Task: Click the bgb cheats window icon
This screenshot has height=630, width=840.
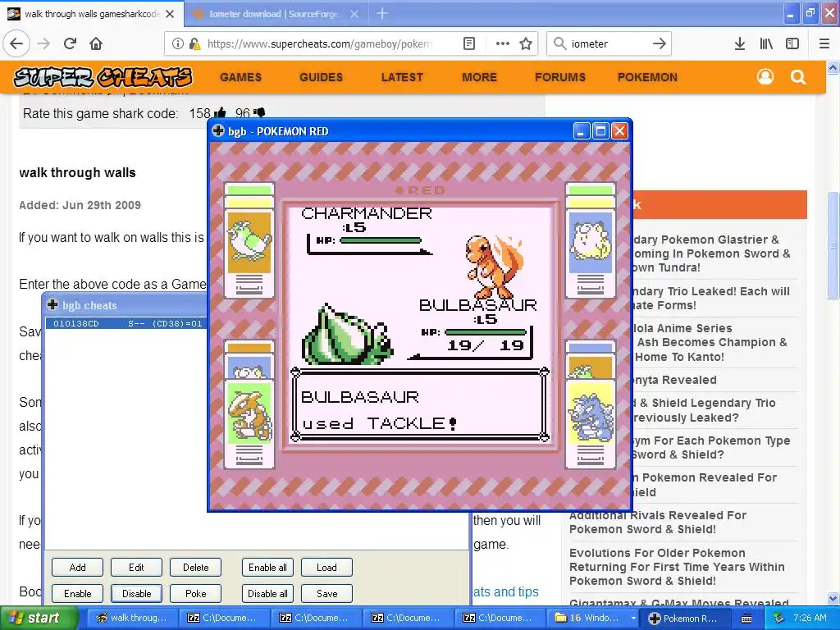Action: tap(52, 305)
